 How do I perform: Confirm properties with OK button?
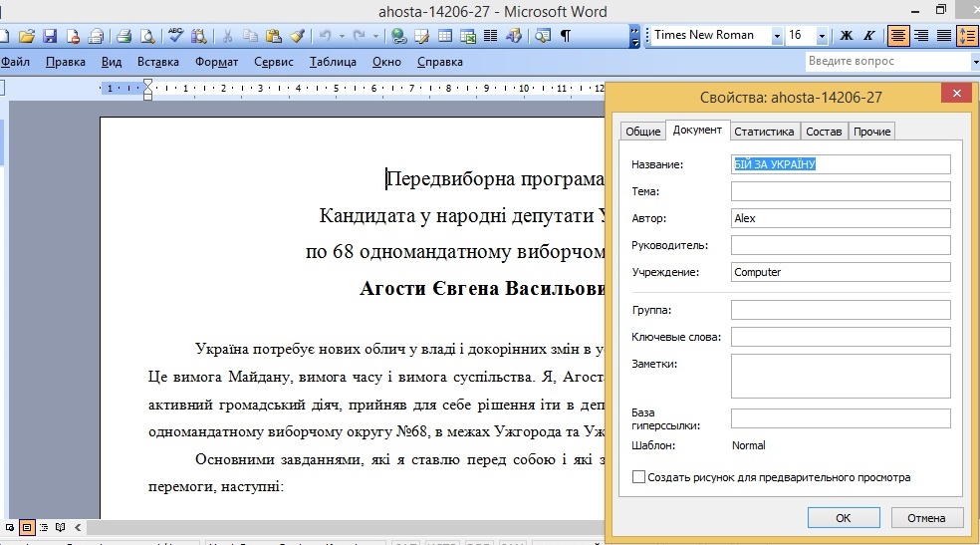coord(844,517)
